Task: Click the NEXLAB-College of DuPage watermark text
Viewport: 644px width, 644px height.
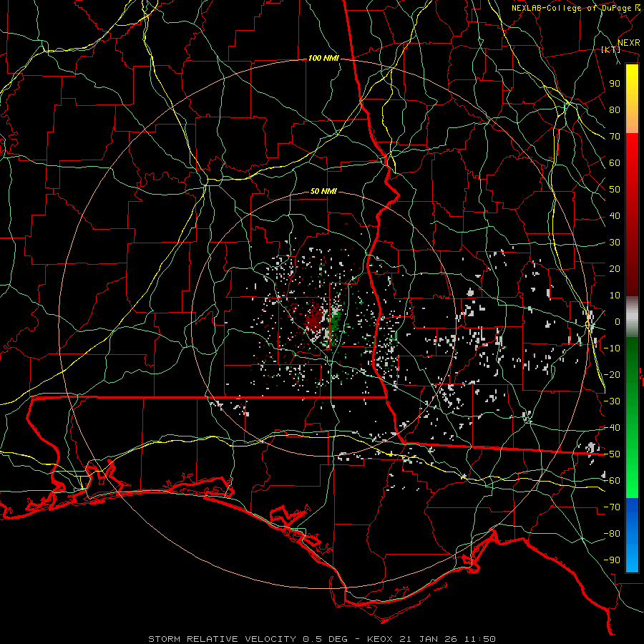Action: pyautogui.click(x=577, y=8)
